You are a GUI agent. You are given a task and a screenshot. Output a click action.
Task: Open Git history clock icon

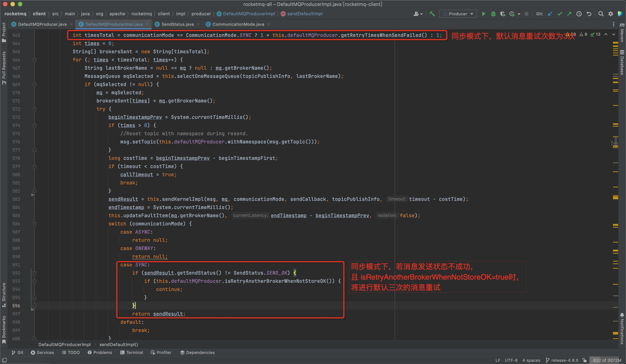pos(579,14)
